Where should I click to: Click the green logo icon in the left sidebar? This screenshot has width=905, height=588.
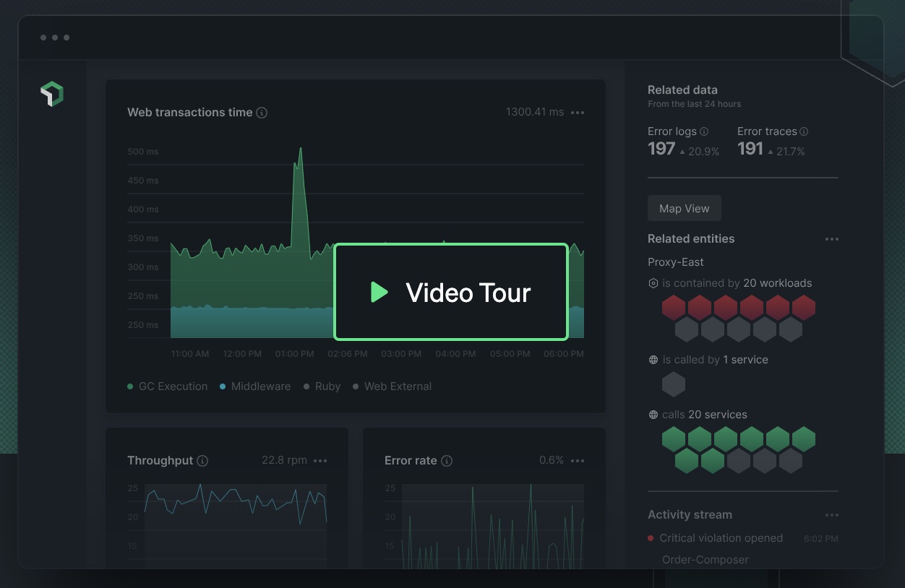(x=51, y=93)
